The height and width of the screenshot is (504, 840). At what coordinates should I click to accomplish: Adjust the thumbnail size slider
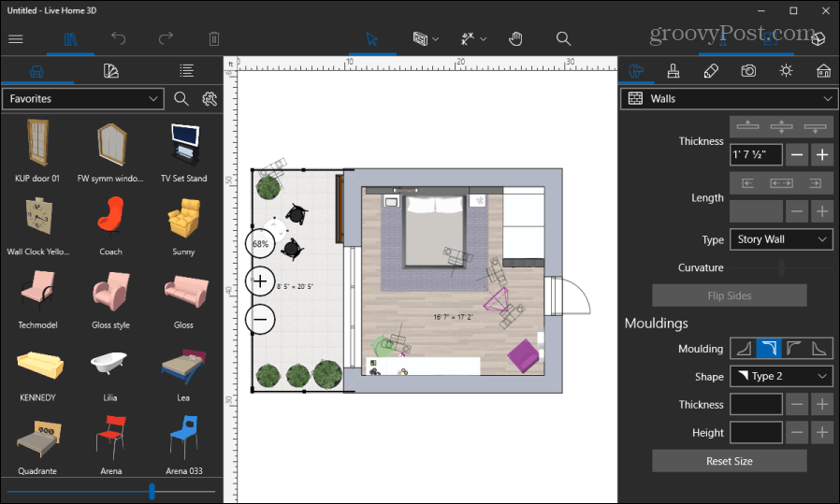[x=152, y=491]
